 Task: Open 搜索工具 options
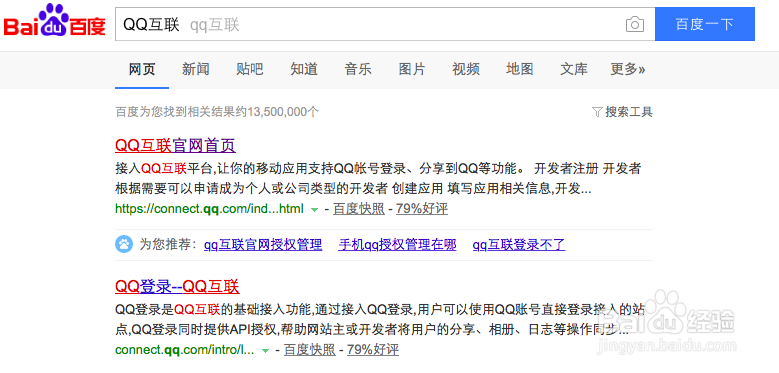(x=628, y=112)
